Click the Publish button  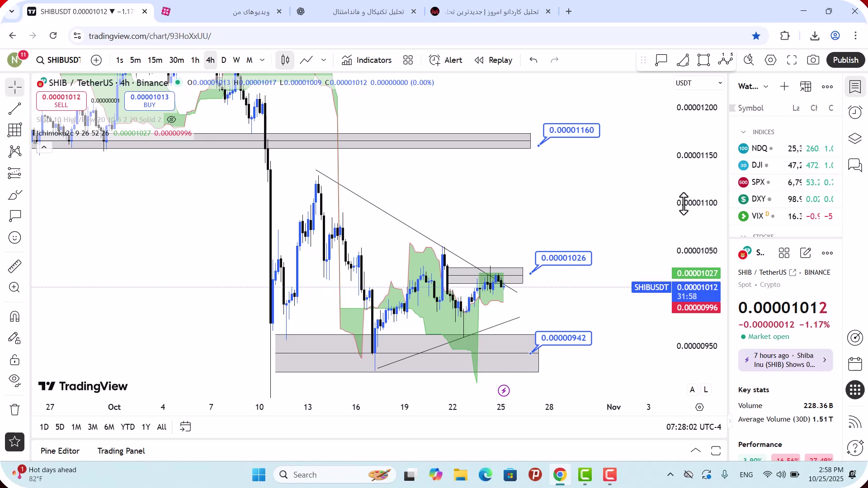[x=846, y=60]
